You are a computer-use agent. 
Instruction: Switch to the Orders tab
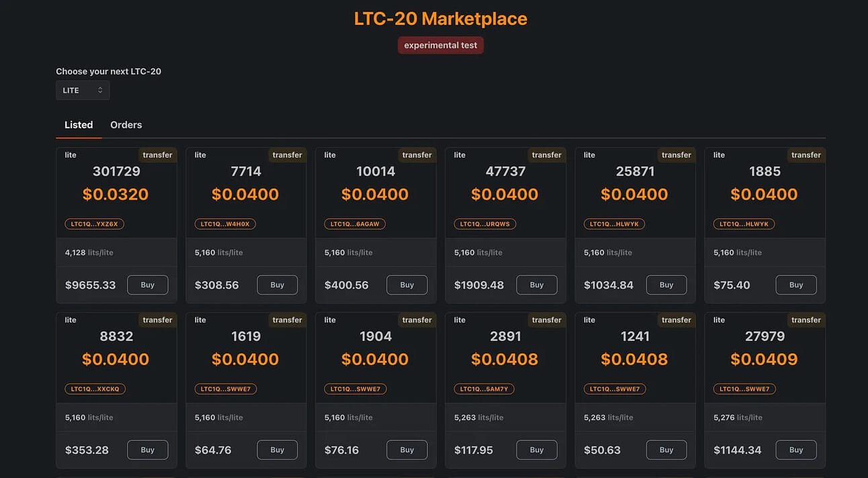pyautogui.click(x=126, y=125)
